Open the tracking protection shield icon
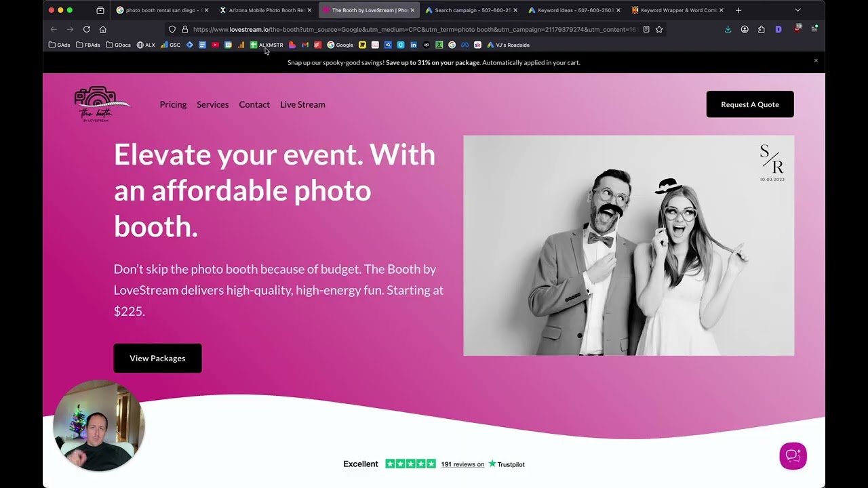Screen dimensions: 868x488 [x=172, y=29]
